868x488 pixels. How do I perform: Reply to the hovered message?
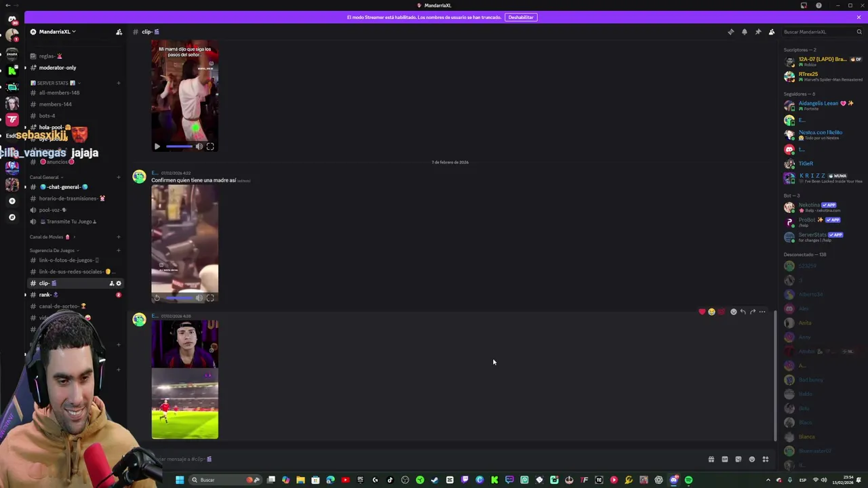point(743,312)
